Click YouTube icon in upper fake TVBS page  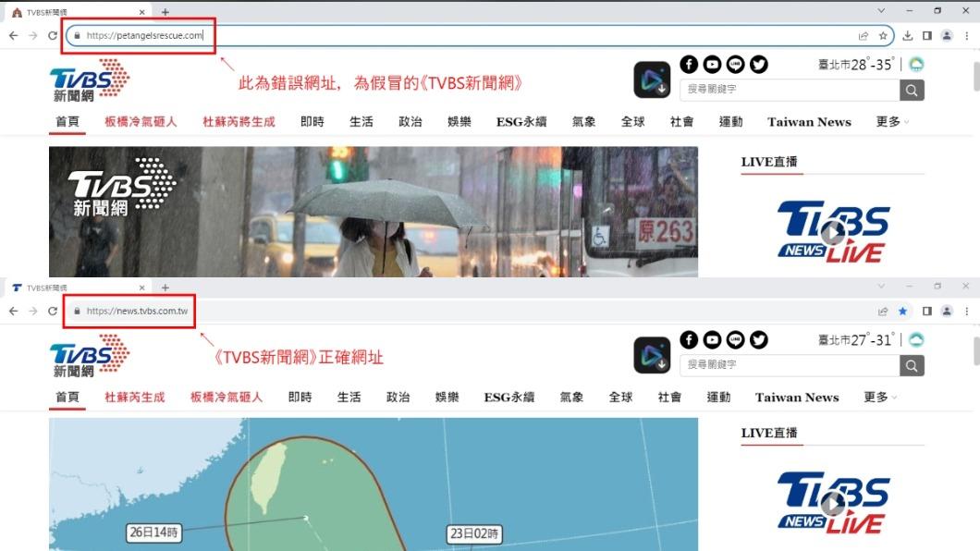click(x=712, y=65)
